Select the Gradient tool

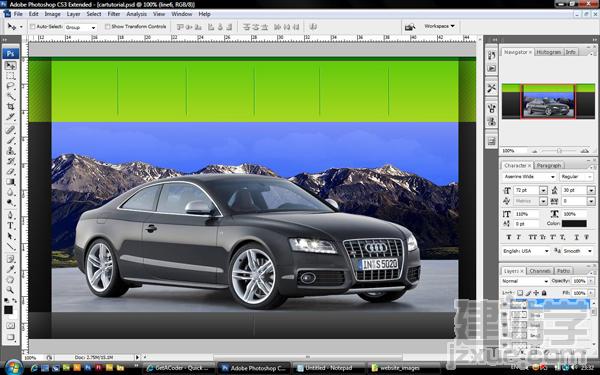click(10, 182)
